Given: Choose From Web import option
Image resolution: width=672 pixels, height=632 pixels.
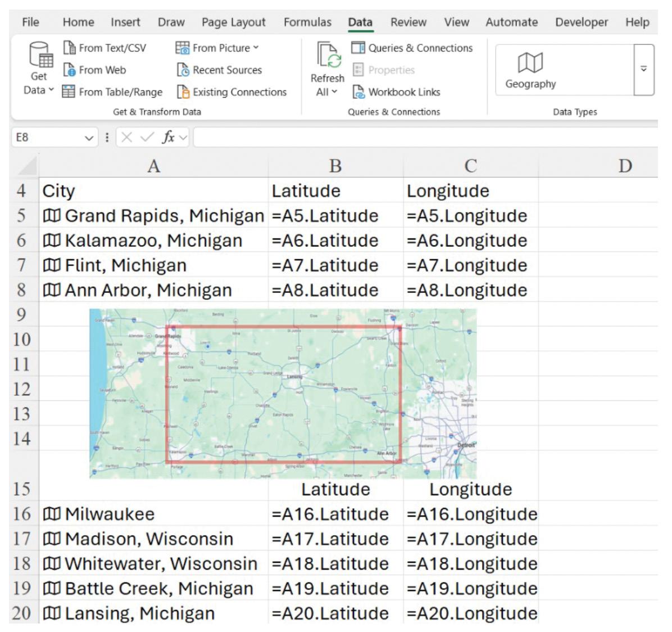Looking at the screenshot, I should 95,70.
